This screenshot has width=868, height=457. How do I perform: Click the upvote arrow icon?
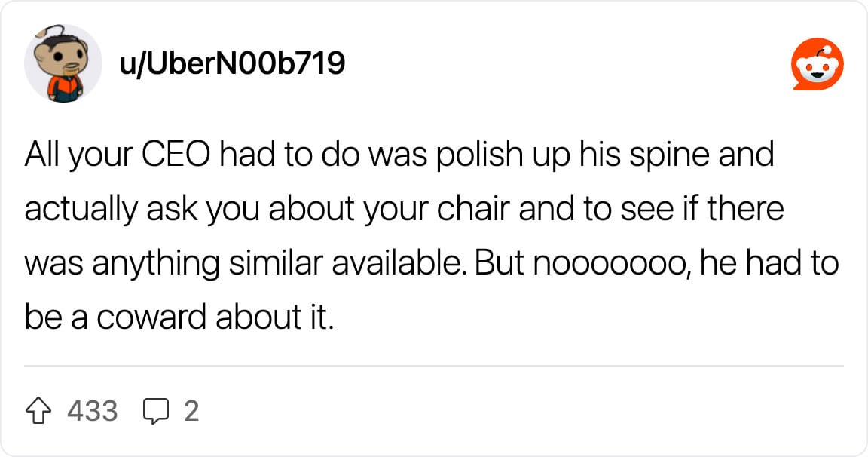[x=38, y=411]
